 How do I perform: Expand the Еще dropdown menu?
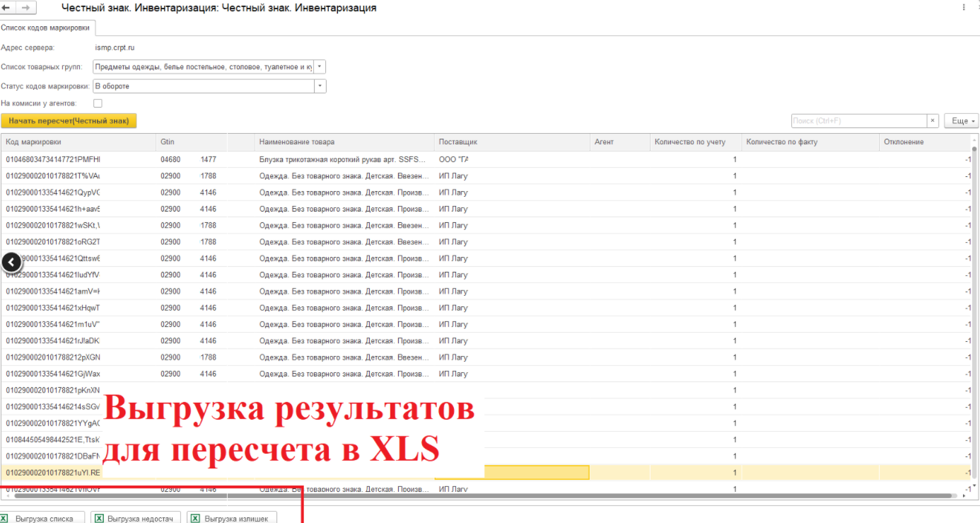(961, 120)
